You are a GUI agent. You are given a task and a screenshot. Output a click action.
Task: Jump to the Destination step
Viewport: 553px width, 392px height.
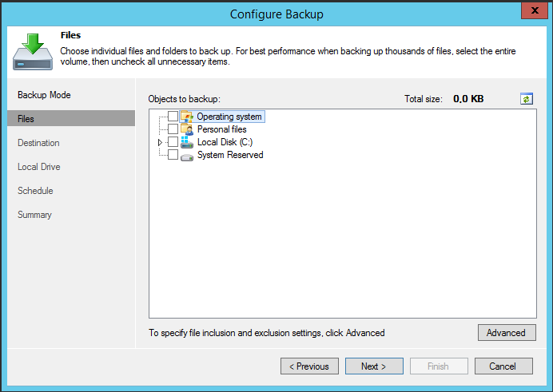click(38, 143)
